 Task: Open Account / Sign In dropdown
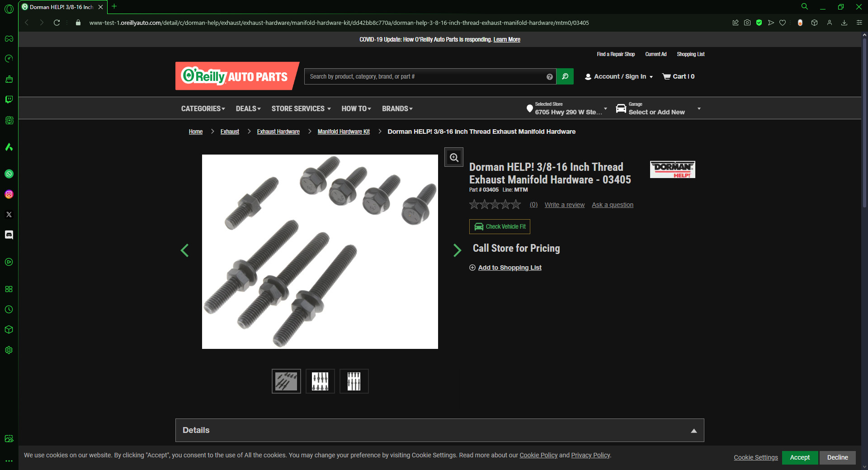click(x=619, y=76)
